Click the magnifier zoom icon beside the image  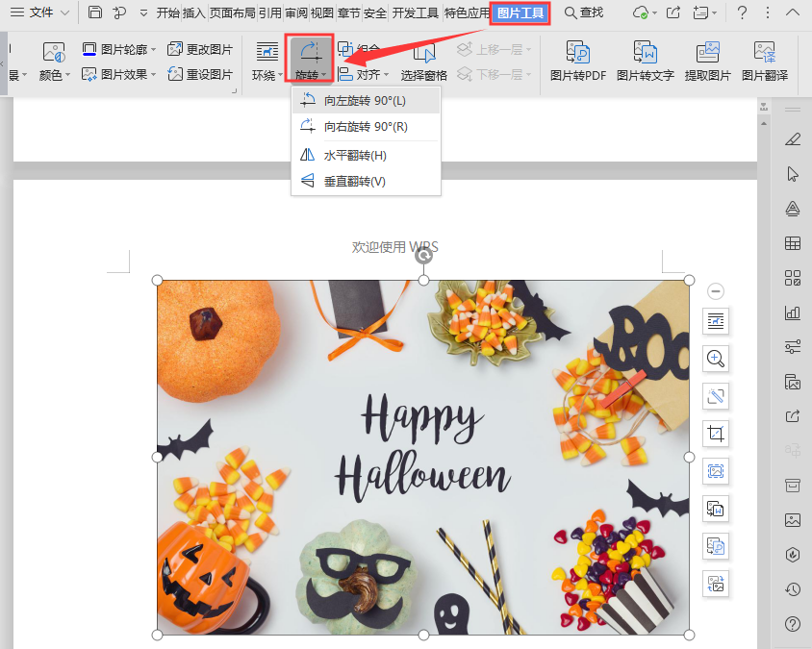[x=715, y=359]
